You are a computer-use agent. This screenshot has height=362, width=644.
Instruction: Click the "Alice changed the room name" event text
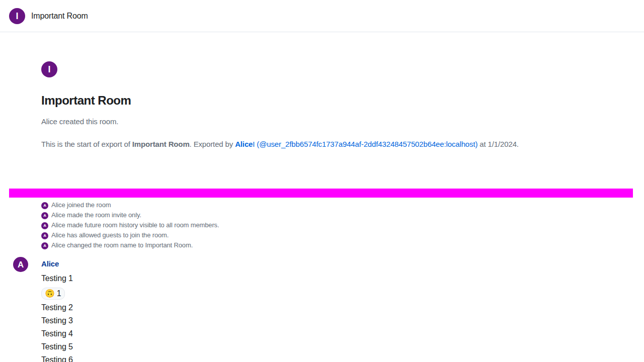tap(122, 245)
